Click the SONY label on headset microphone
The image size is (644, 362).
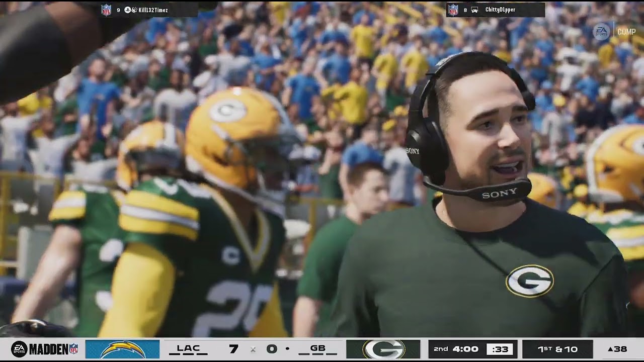click(499, 193)
